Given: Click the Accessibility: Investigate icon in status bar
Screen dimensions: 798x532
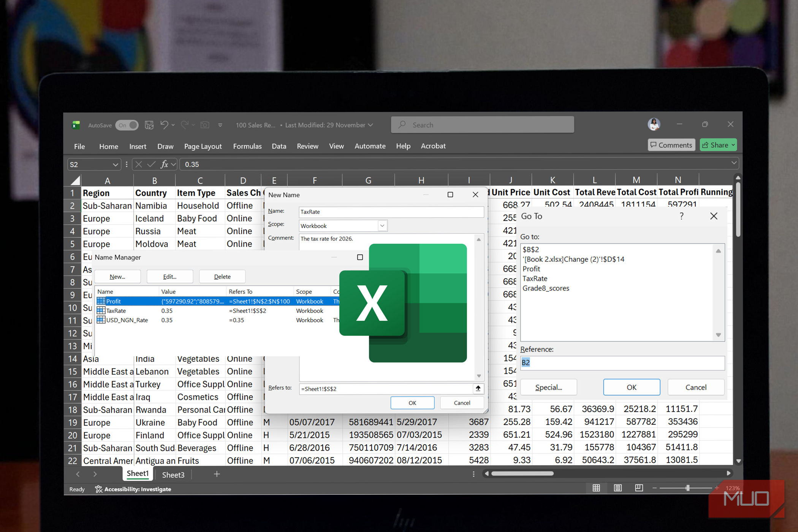Looking at the screenshot, I should pyautogui.click(x=98, y=489).
